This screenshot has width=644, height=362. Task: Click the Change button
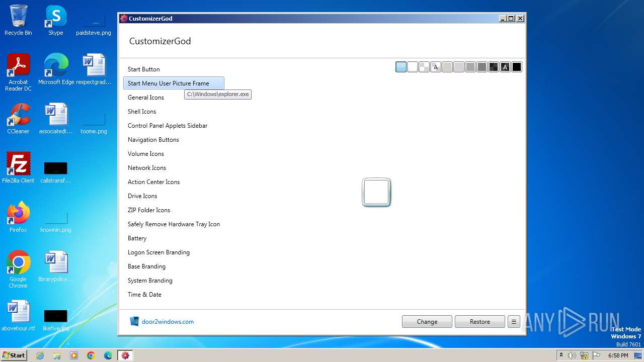click(x=427, y=322)
